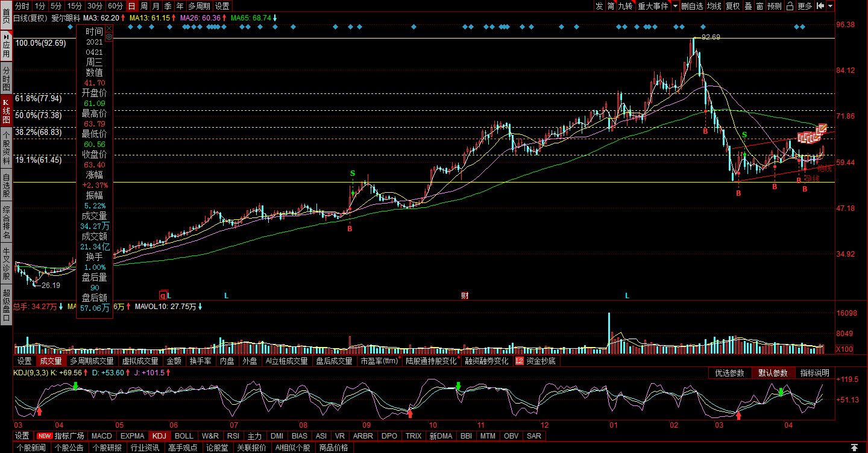Open the last dropdown arrow in top toolbar
The image size is (868, 453).
click(x=831, y=6)
